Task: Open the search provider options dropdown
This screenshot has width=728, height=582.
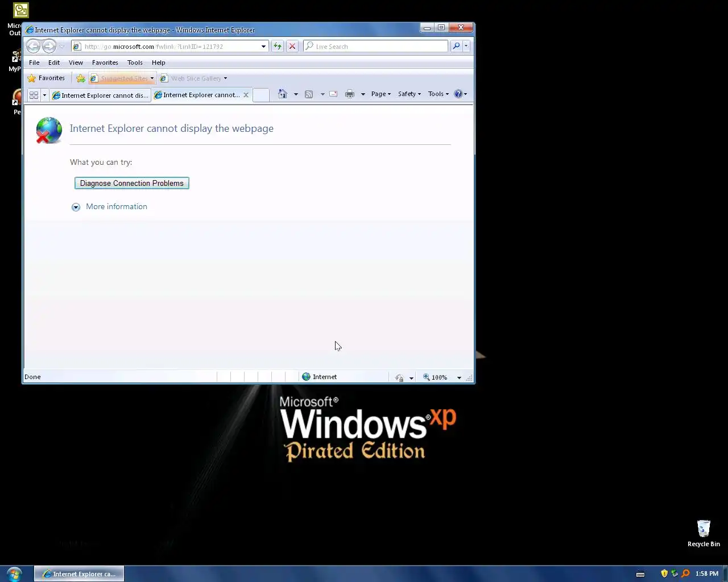Action: pyautogui.click(x=466, y=47)
